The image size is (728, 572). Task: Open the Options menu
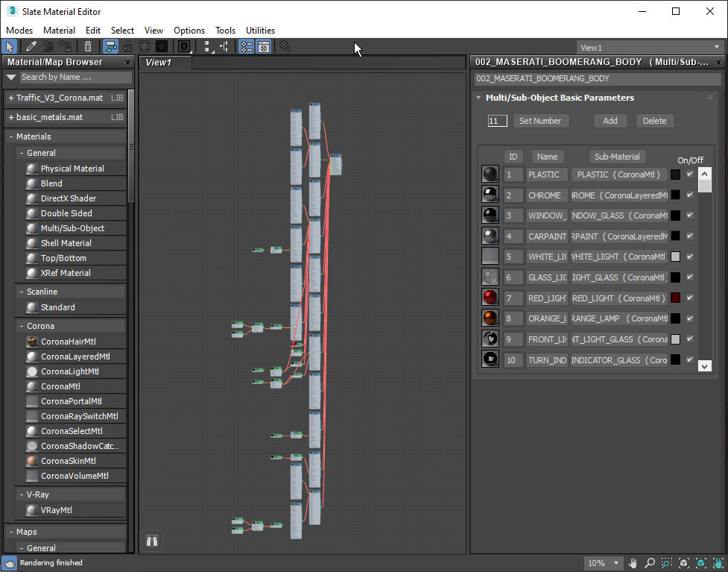tap(189, 30)
